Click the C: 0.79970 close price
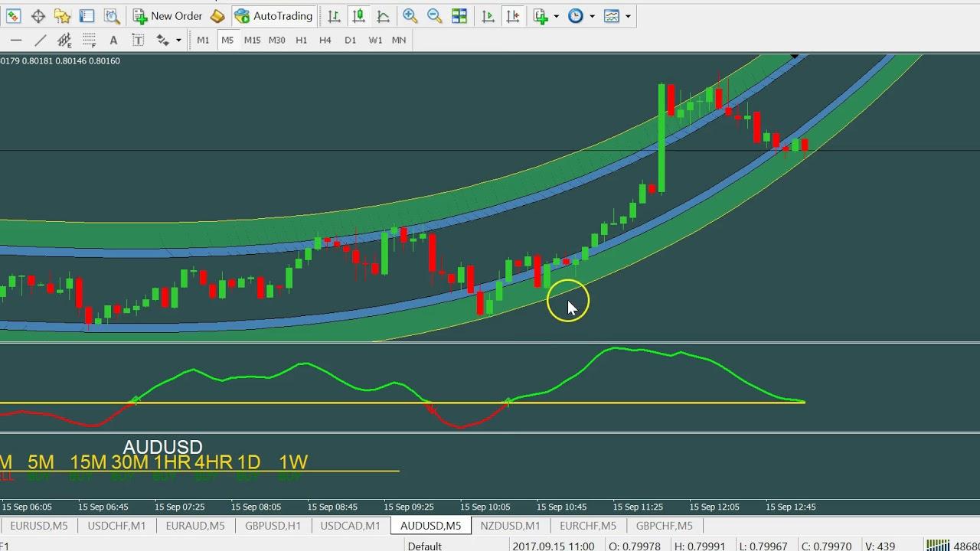980x551 pixels. coord(826,546)
